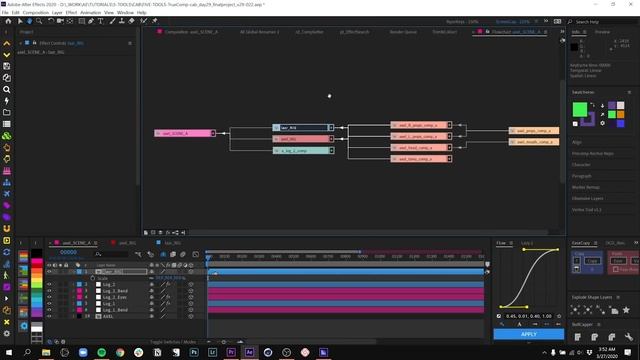Screen dimensions: 640x360
Task: Select the Brush tool
Action: coord(112,21)
